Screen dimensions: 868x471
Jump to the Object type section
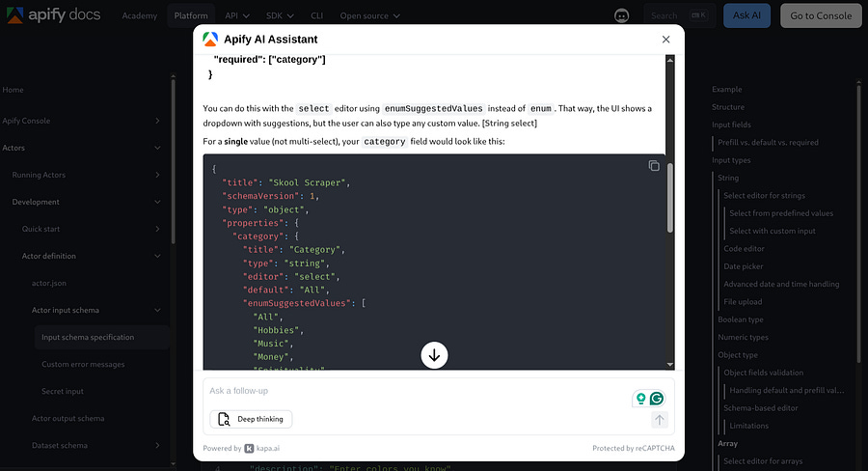[x=738, y=355]
